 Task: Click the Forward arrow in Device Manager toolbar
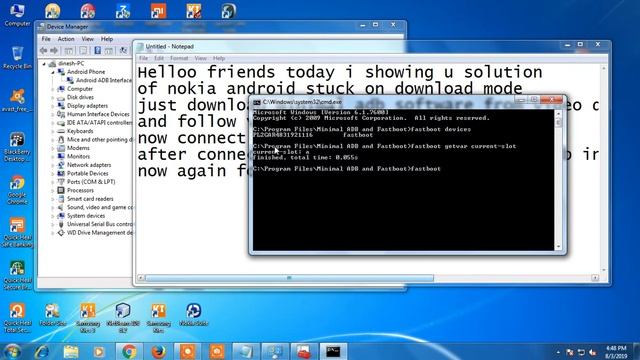pos(54,51)
